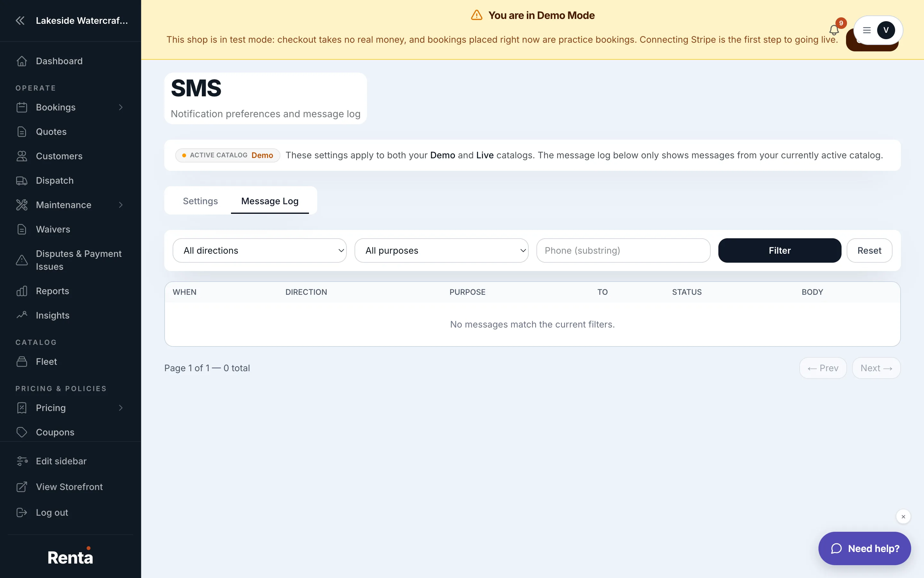Click the Prev pagination button

823,368
